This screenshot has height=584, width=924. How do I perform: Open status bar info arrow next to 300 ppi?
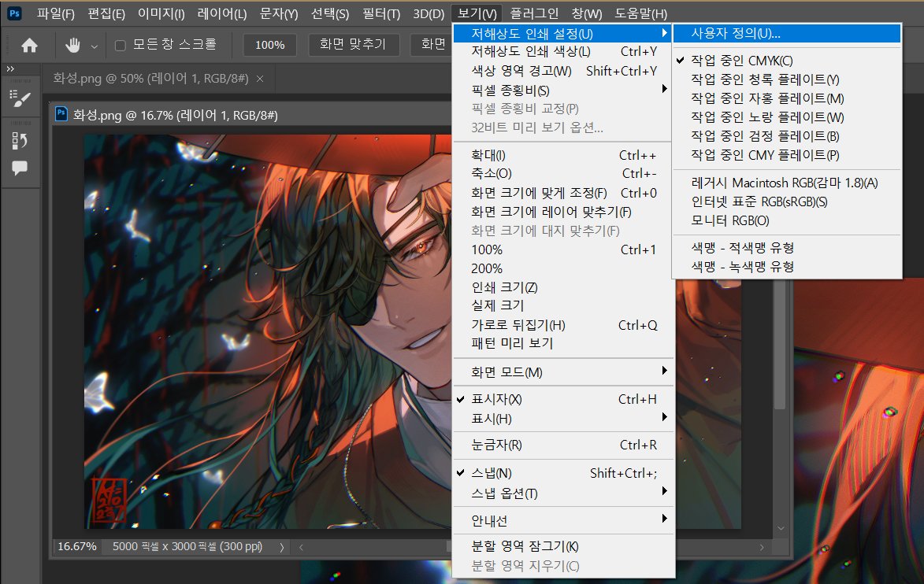pos(282,547)
